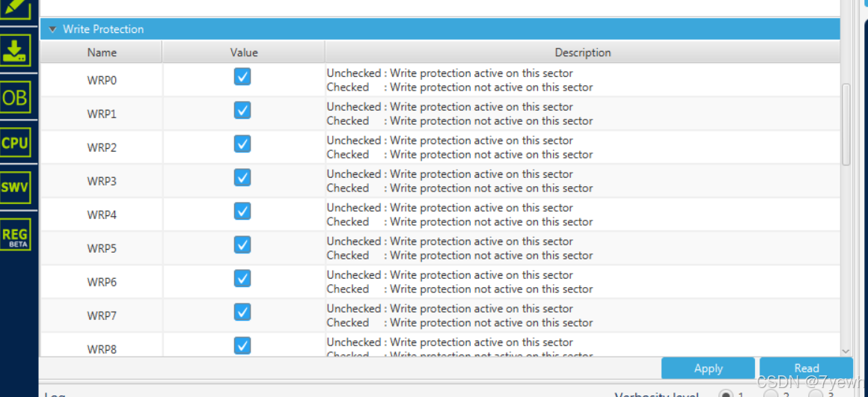Click the vertical scrollbar thumb
Image resolution: width=868 pixels, height=397 pixels.
846,124
